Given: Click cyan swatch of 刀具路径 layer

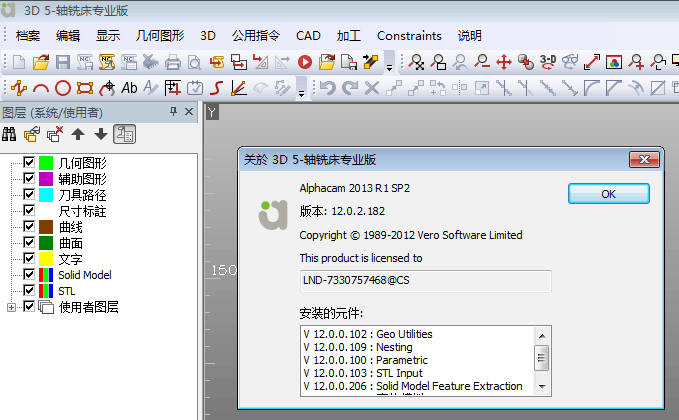Looking at the screenshot, I should pyautogui.click(x=46, y=195).
